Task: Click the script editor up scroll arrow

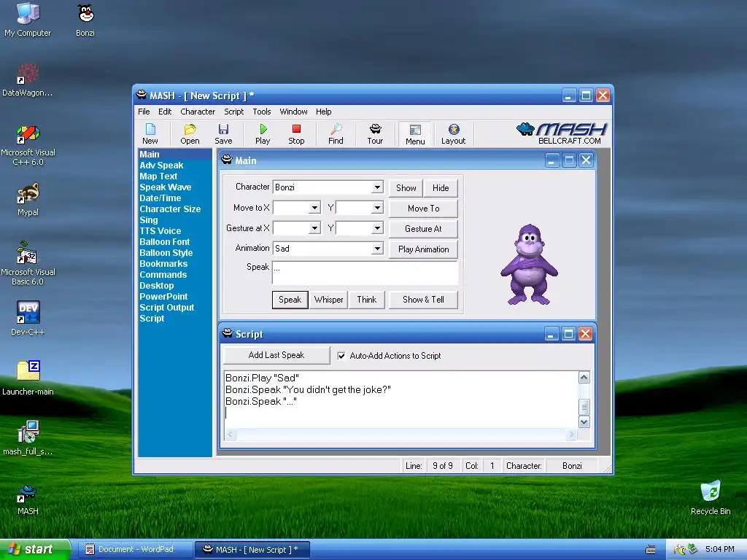Action: coord(584,378)
